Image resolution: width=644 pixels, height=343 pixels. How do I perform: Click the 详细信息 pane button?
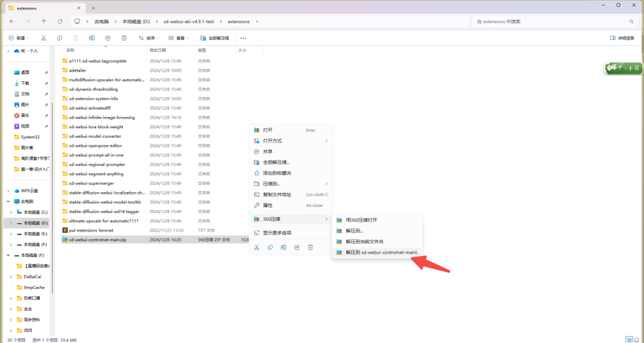pyautogui.click(x=622, y=38)
